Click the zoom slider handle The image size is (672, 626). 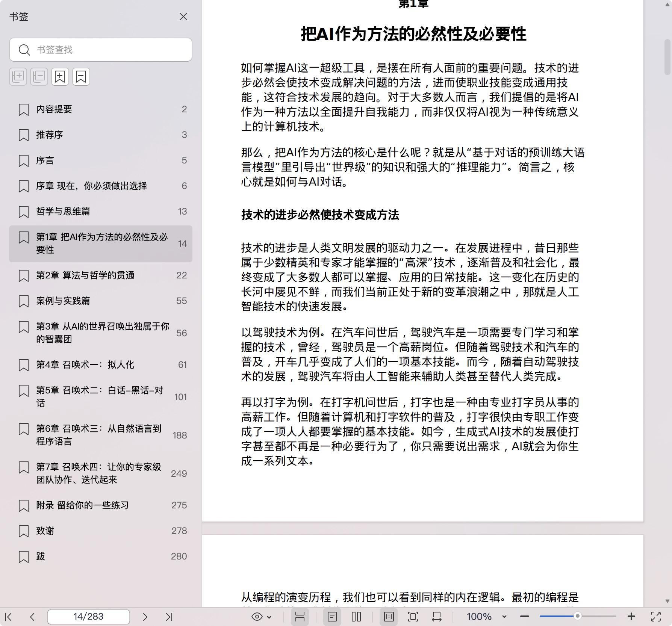(x=578, y=616)
